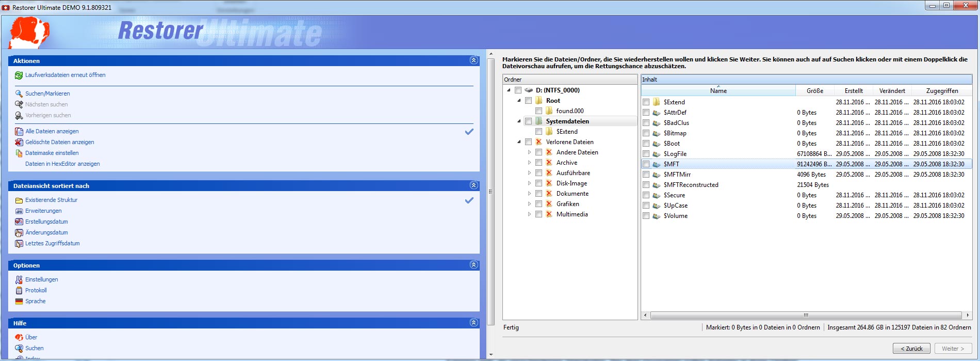The height and width of the screenshot is (361, 980).
Task: Collapse the Dateiansicht sortiert nach panel
Action: [473, 185]
